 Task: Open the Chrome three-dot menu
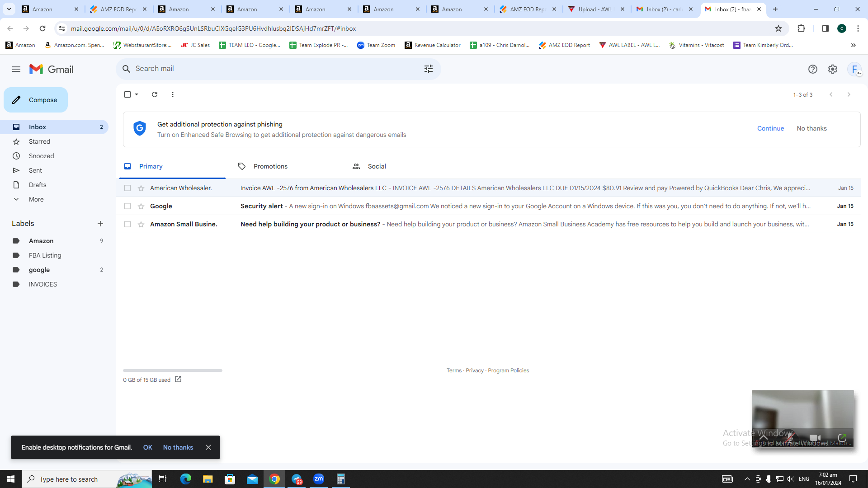click(858, 28)
